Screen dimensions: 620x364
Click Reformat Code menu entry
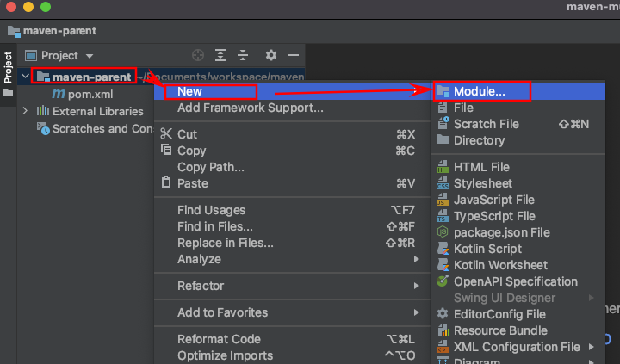pyautogui.click(x=292, y=339)
